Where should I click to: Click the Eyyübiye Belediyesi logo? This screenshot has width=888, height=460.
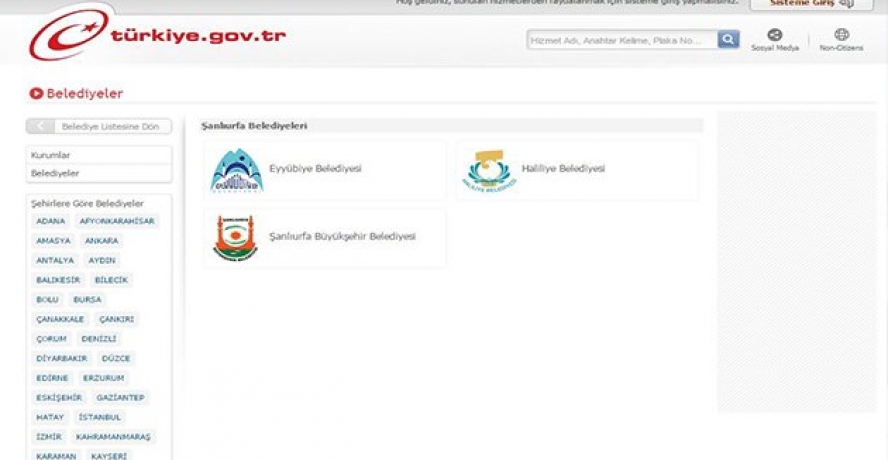(x=237, y=170)
